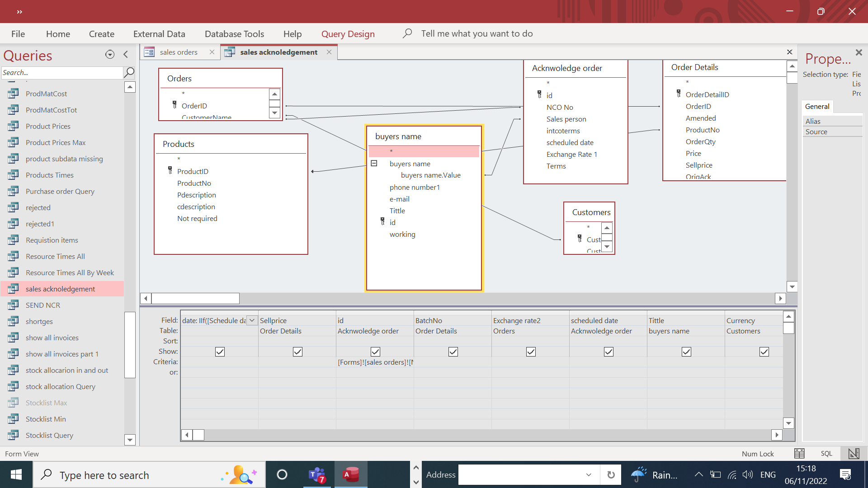Image resolution: width=868 pixels, height=488 pixels.
Task: Uncheck Show for the date field
Action: [220, 352]
